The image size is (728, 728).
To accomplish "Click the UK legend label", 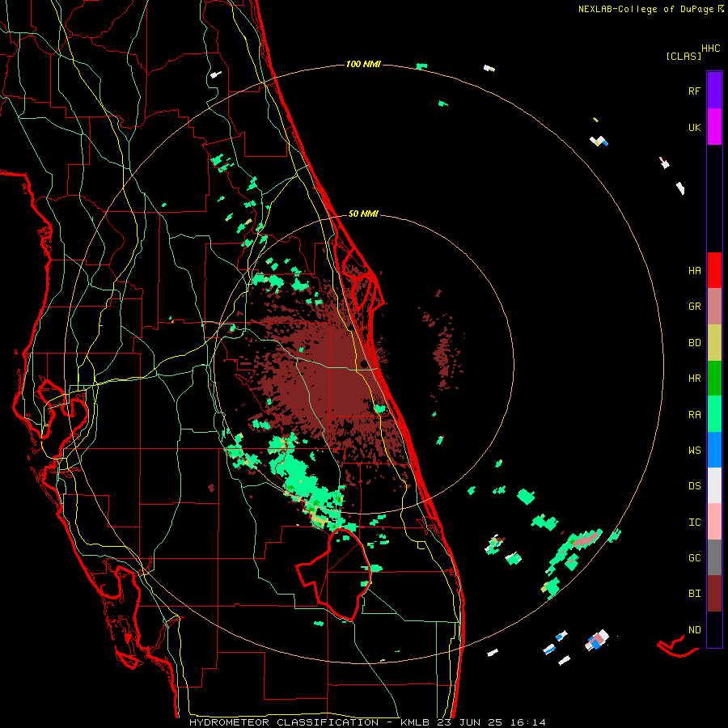I will pyautogui.click(x=694, y=127).
